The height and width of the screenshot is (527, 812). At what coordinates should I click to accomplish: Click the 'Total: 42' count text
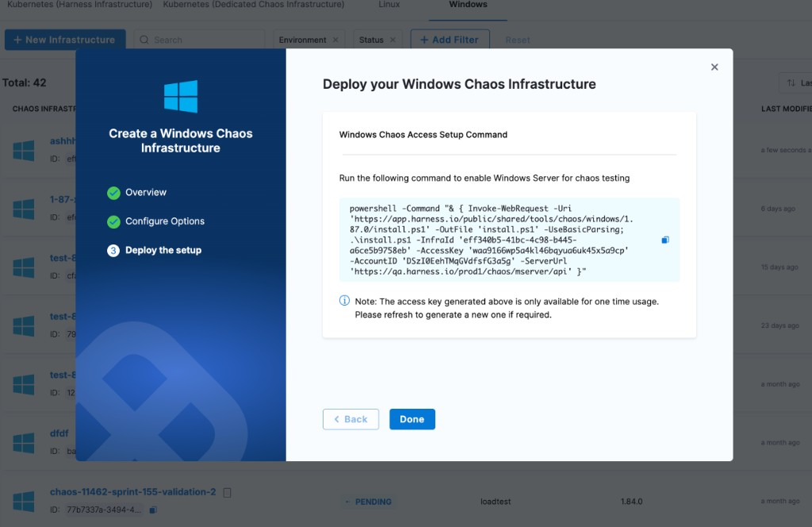click(x=25, y=83)
